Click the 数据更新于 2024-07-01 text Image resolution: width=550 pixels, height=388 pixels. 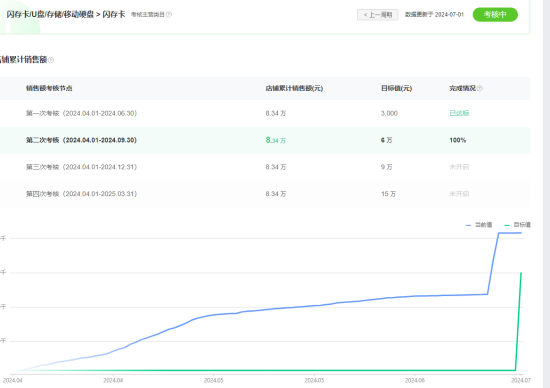point(434,15)
